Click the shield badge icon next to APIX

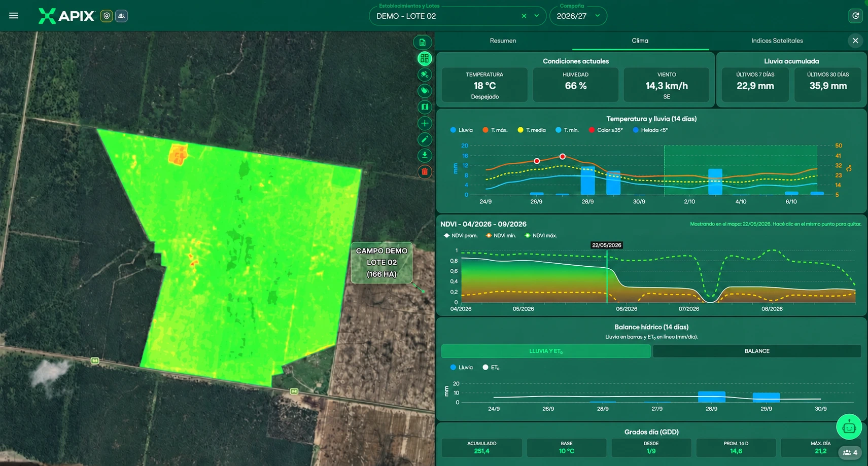[x=107, y=16]
